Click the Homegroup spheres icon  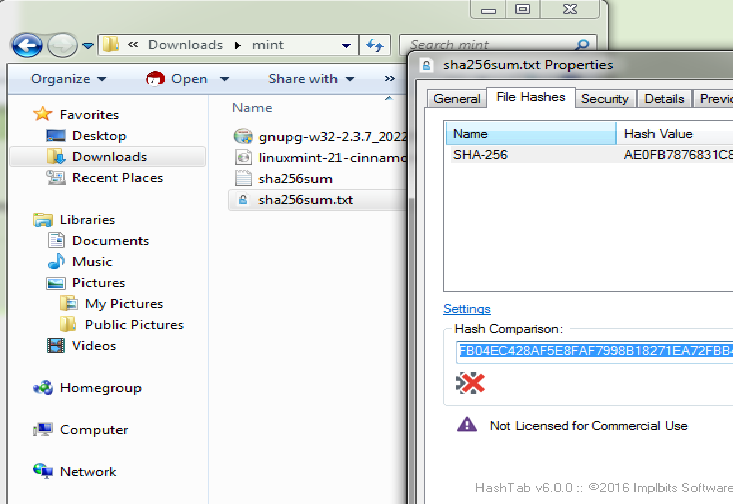[x=43, y=388]
